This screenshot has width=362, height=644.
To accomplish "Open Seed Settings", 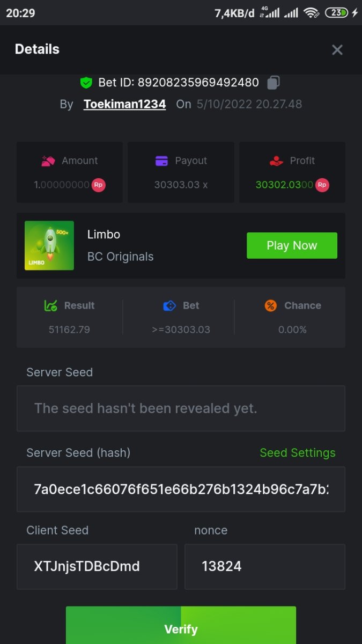I will point(298,453).
